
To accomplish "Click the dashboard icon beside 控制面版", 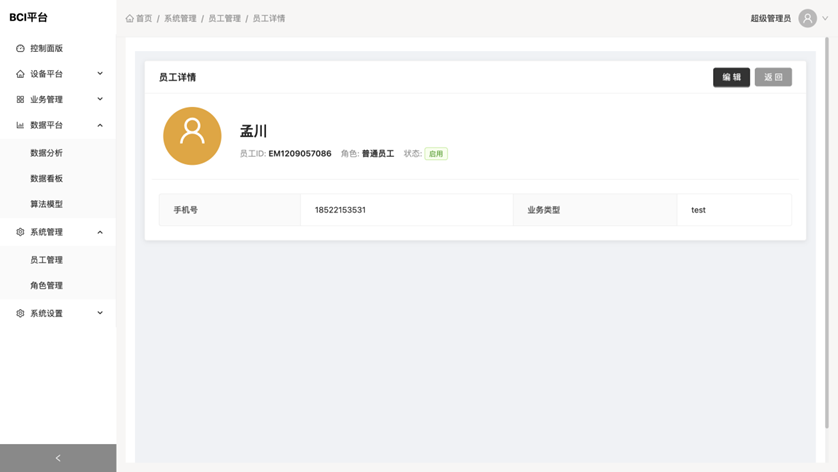I will 20,48.
